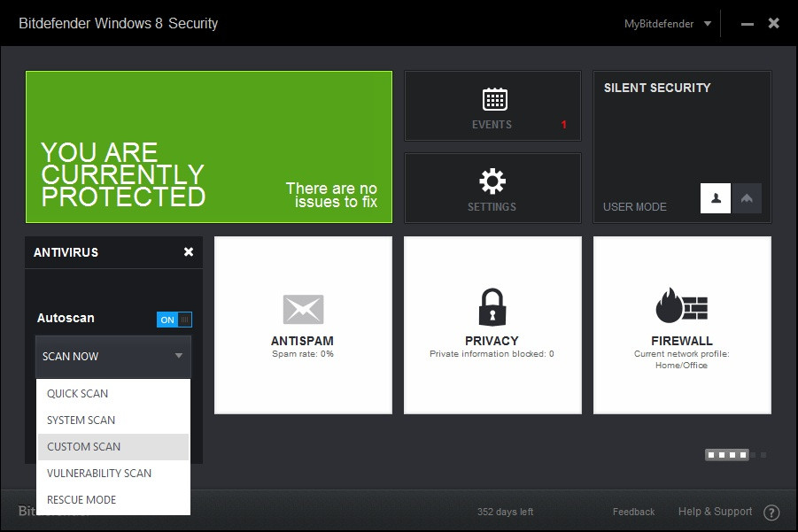Screen dimensions: 798x532
Task: Collapse the Scan Now dropdown
Action: tap(113, 356)
